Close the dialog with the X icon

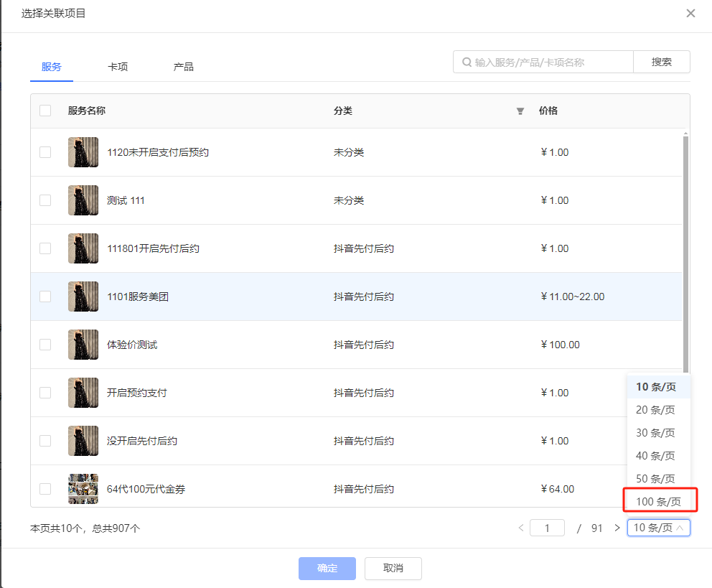[690, 14]
